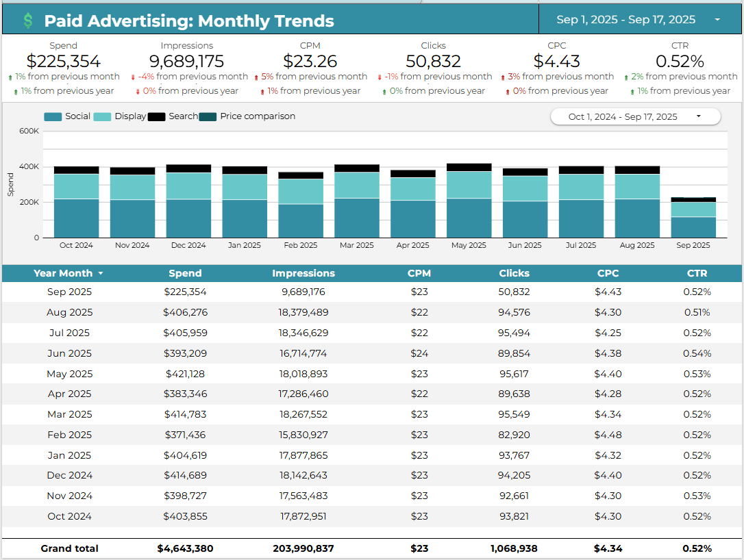The height and width of the screenshot is (560, 744).
Task: Click the Display legend color swatch
Action: (103, 116)
